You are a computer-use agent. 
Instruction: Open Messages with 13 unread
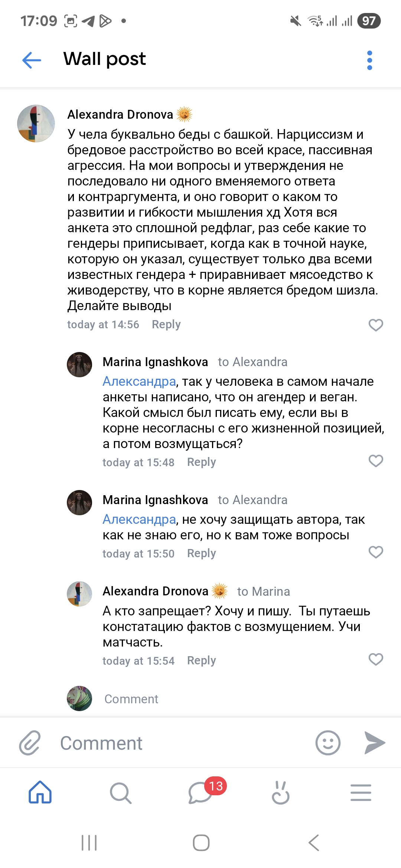coord(200,793)
